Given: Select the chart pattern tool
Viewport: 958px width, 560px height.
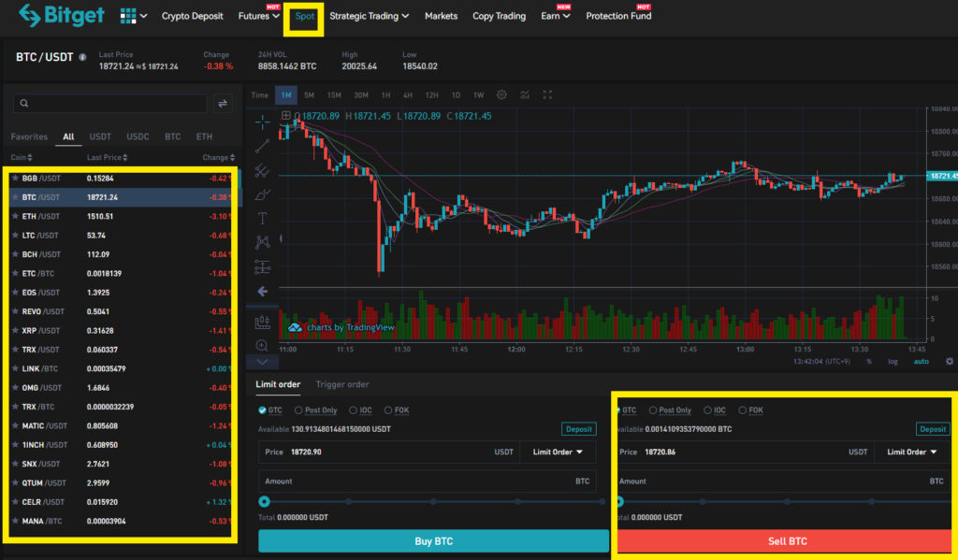Looking at the screenshot, I should point(262,242).
